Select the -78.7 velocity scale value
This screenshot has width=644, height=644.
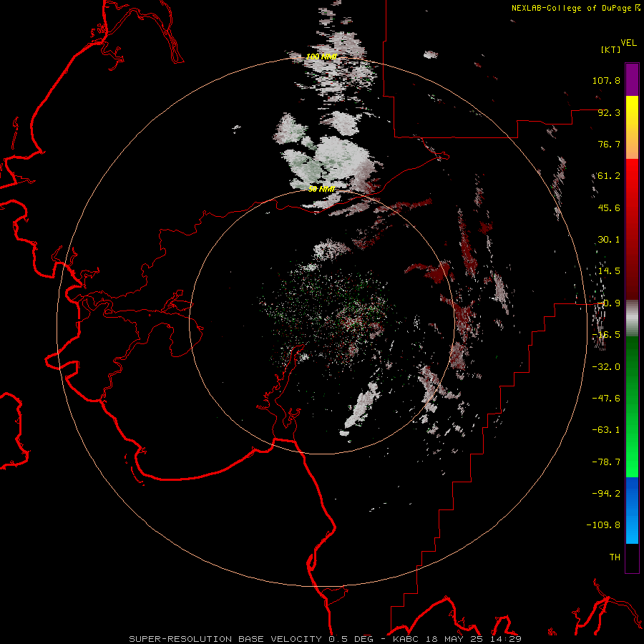click(606, 462)
